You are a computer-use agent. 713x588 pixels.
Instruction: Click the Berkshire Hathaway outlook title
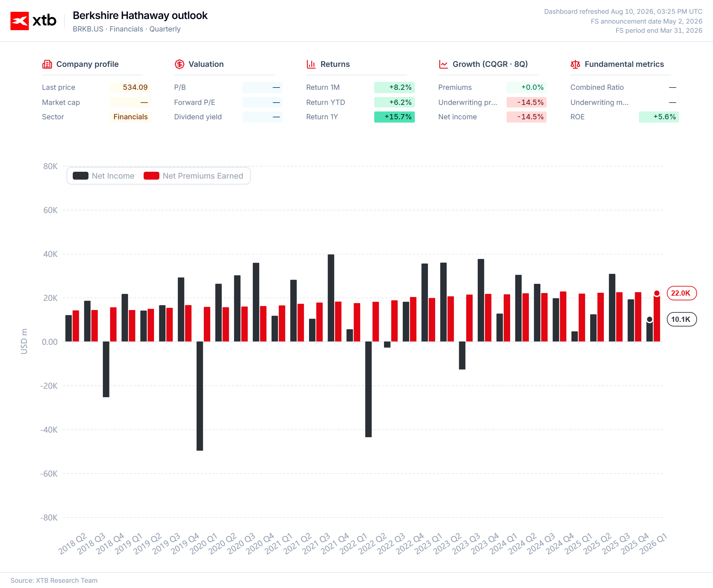pos(140,16)
